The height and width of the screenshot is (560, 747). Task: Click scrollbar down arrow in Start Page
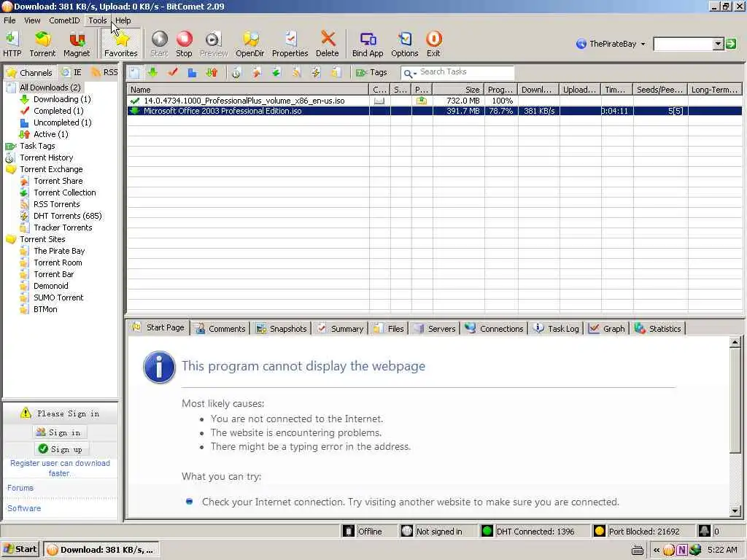(735, 511)
